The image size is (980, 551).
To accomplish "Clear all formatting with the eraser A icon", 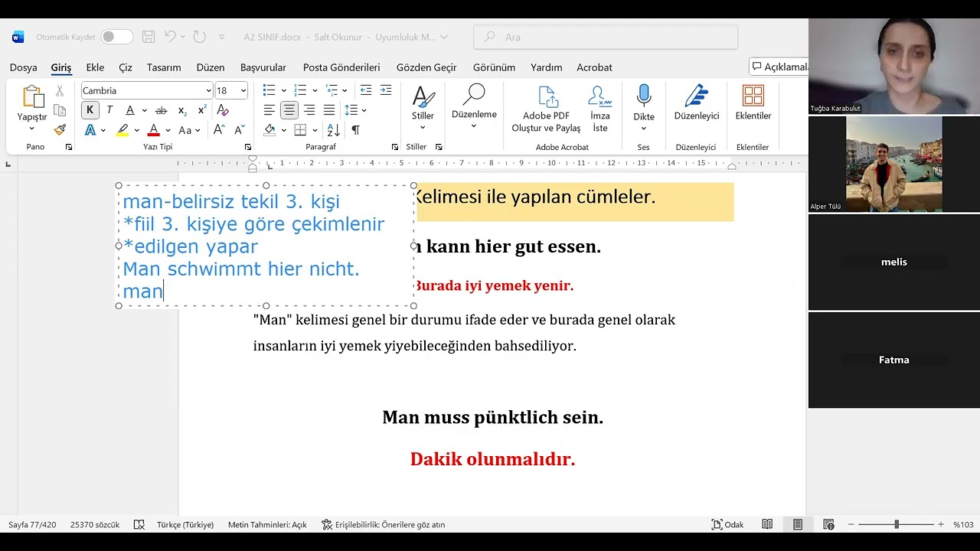I will 223,110.
